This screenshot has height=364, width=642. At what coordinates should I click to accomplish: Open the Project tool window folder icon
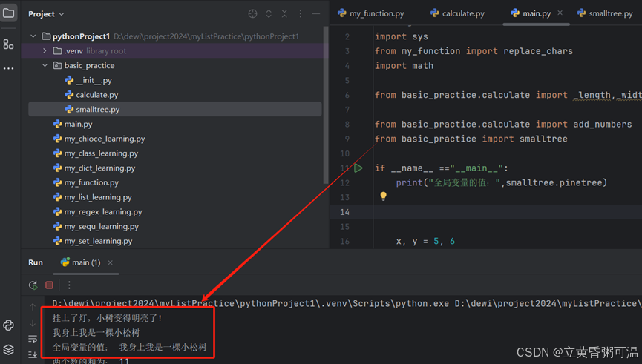[9, 13]
